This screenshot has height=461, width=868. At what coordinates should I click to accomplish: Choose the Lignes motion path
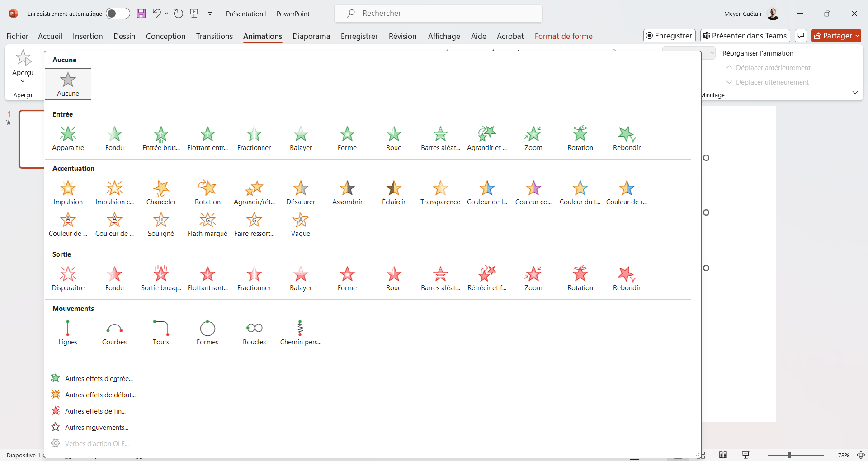68,333
